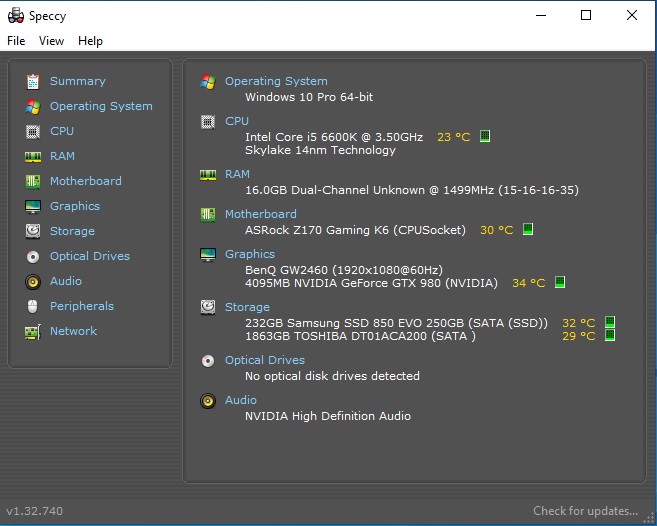Click the Storage drive icon in the sidebar
This screenshot has width=657, height=526.
click(x=33, y=231)
